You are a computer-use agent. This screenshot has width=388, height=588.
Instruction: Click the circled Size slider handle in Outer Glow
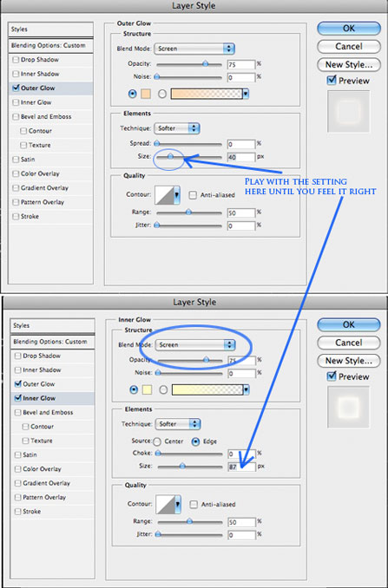pyautogui.click(x=170, y=157)
